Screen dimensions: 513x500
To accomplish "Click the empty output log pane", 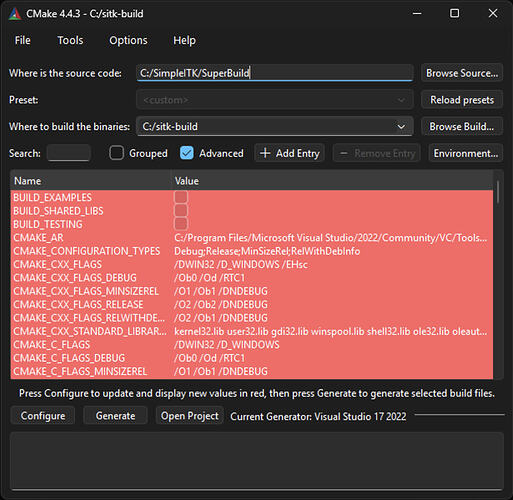I will 256,461.
